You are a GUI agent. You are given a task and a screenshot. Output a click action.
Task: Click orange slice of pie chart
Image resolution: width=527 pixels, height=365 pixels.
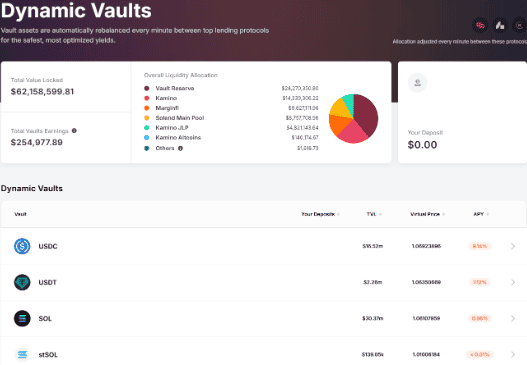[x=338, y=124]
